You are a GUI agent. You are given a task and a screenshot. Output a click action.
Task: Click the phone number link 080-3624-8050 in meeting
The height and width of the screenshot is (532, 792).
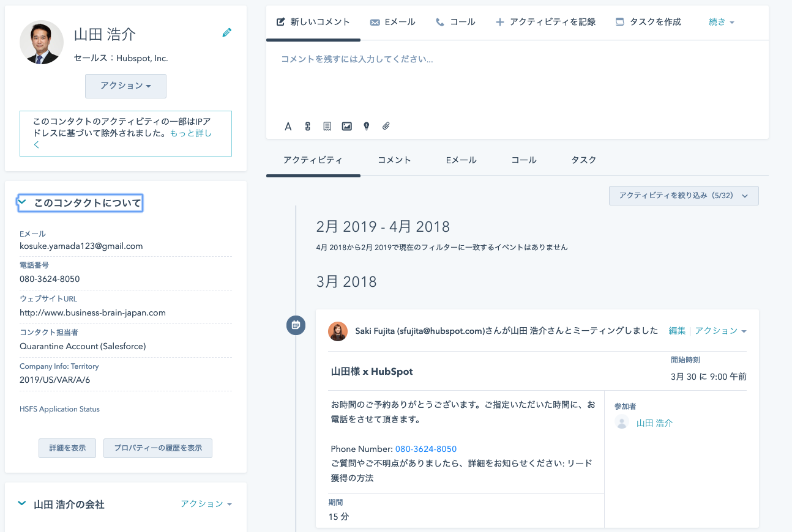[425, 449]
